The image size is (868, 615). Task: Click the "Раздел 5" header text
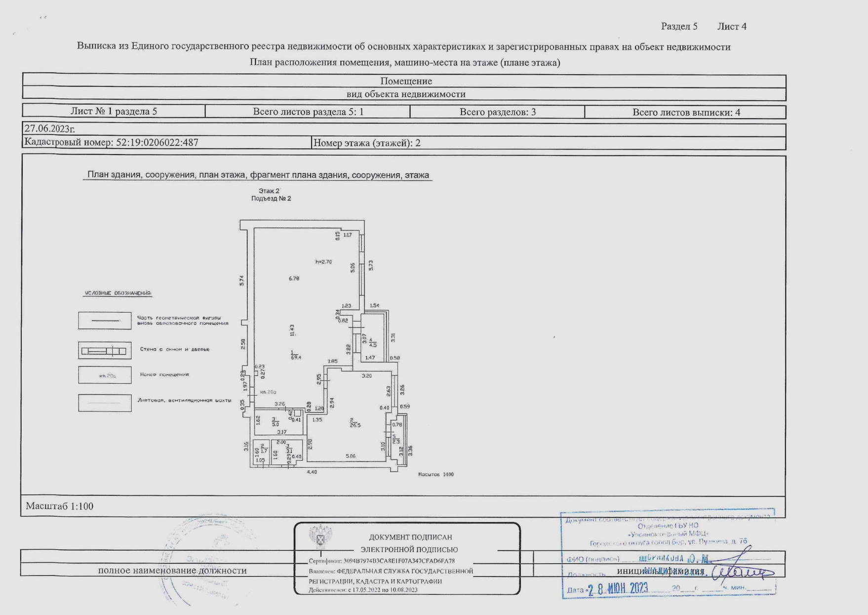click(679, 27)
